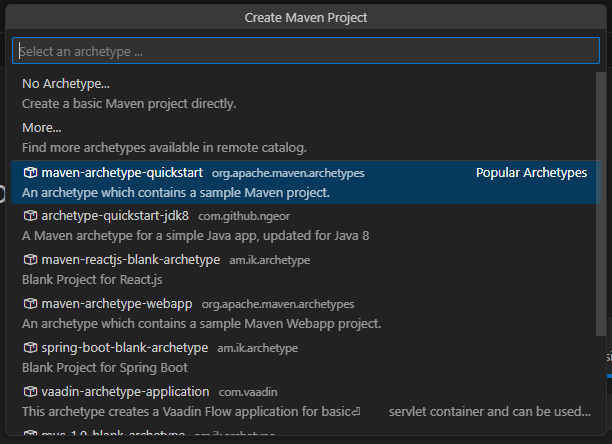The width and height of the screenshot is (612, 444).
Task: Choose the No Archetype... option
Action: tap(66, 84)
